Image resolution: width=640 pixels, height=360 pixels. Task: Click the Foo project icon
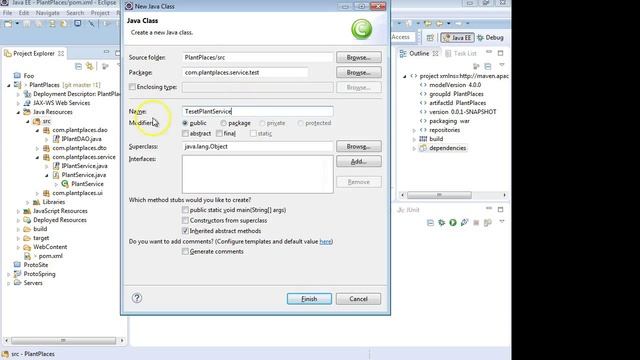pyautogui.click(x=17, y=76)
